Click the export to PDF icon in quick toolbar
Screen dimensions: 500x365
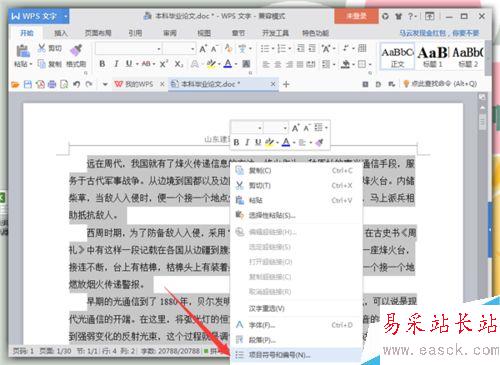click(x=40, y=84)
